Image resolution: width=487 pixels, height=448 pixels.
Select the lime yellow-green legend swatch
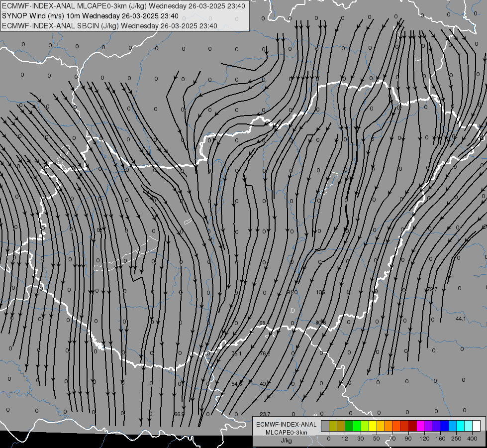point(365,426)
